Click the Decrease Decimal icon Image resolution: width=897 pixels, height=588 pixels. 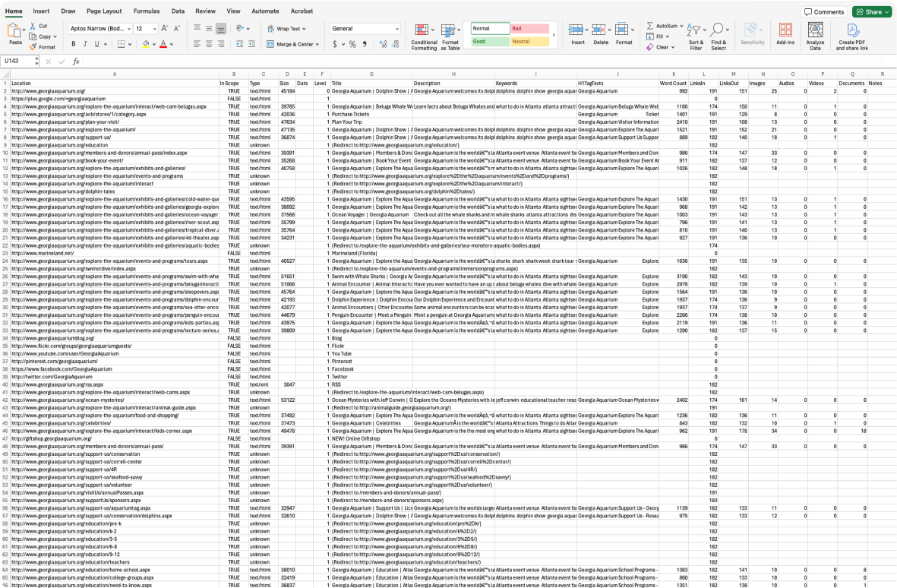pos(395,44)
